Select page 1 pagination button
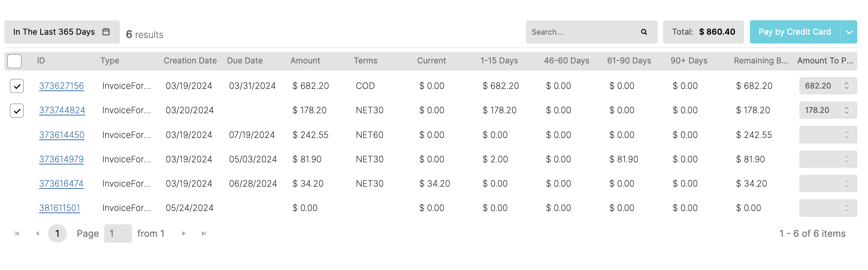The width and height of the screenshot is (868, 270). [57, 233]
